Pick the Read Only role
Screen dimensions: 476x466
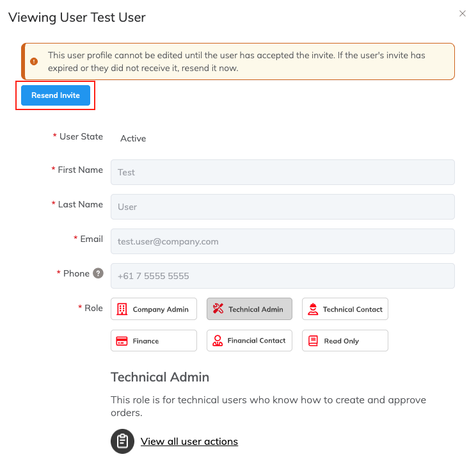tap(345, 341)
